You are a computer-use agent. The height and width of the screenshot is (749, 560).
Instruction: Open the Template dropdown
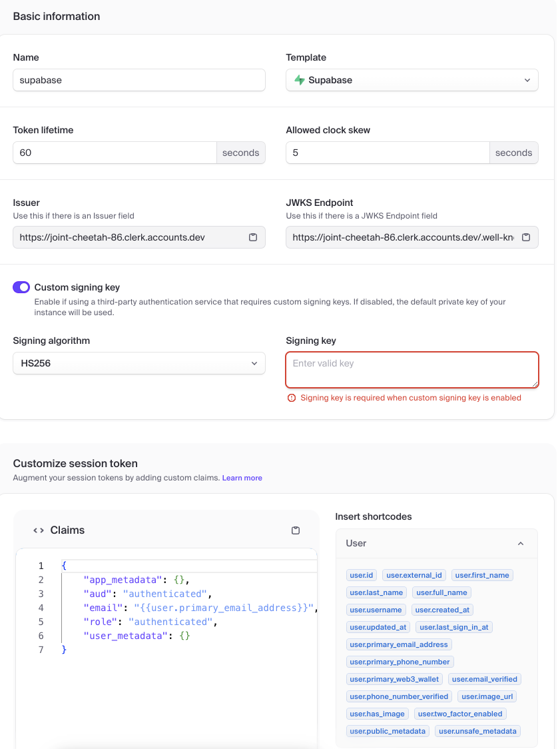[x=412, y=80]
